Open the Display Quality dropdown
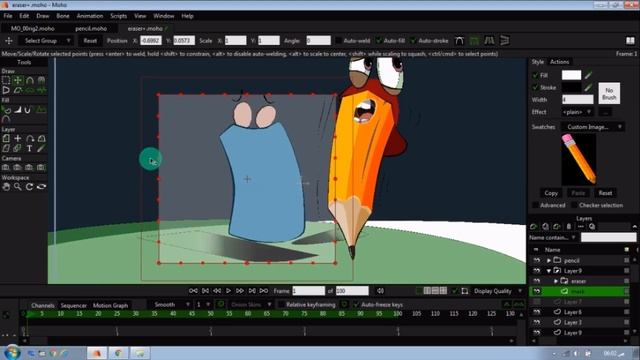The width and height of the screenshot is (640, 360). pyautogui.click(x=498, y=291)
